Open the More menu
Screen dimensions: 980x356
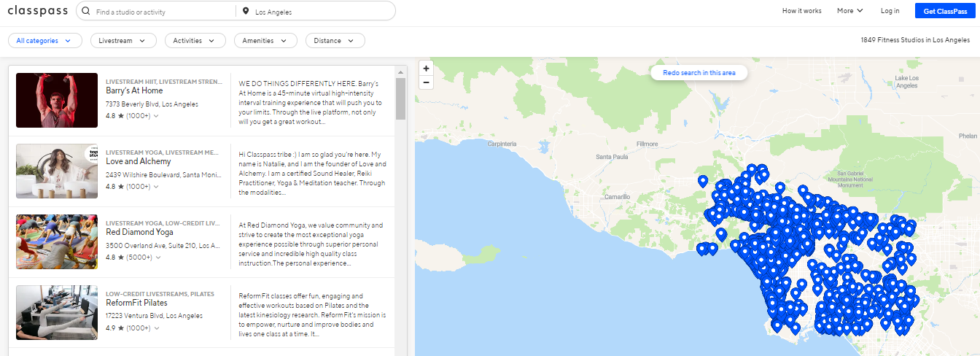point(850,11)
